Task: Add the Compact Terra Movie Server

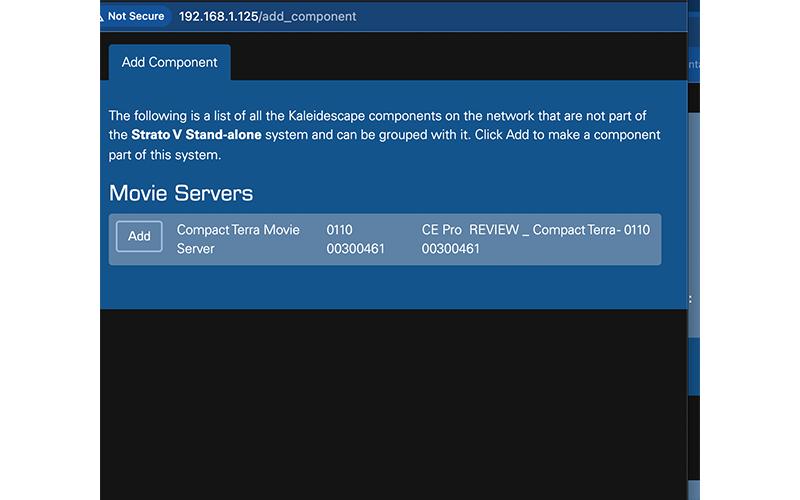Action: pos(139,236)
